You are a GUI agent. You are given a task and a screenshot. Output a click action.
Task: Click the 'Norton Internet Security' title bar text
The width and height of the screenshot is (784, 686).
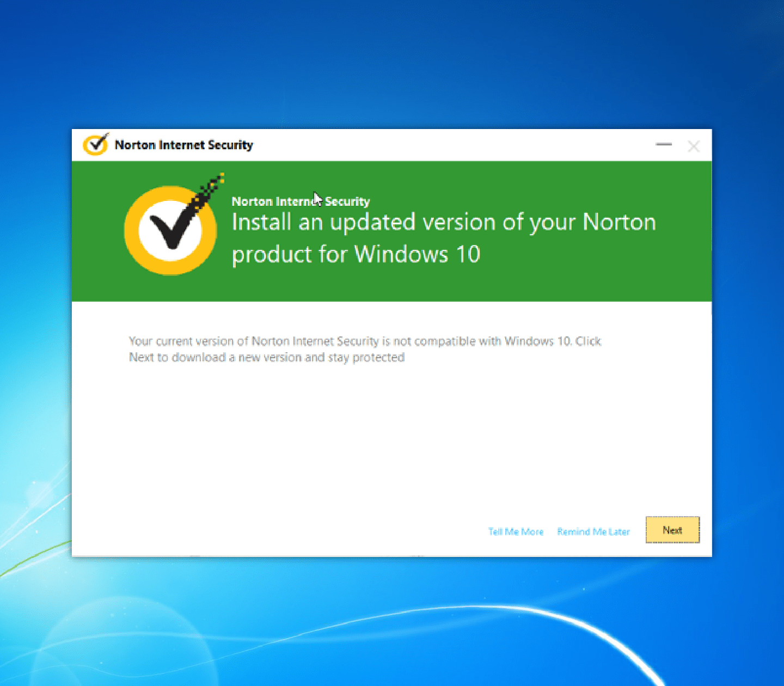tap(184, 145)
